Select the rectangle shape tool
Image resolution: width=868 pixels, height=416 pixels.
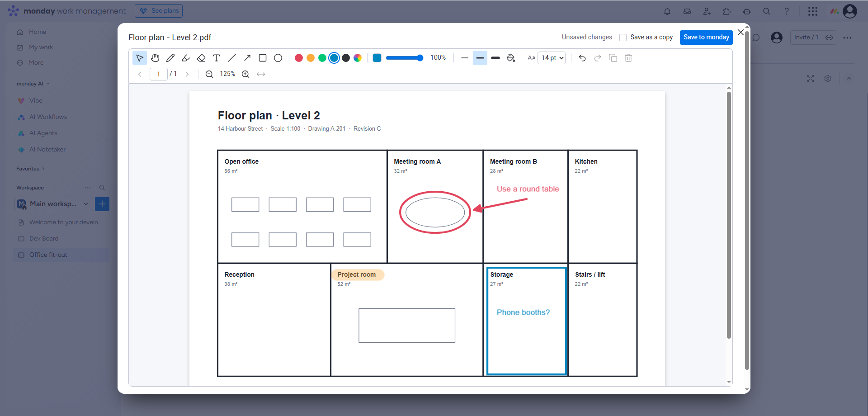click(x=263, y=58)
